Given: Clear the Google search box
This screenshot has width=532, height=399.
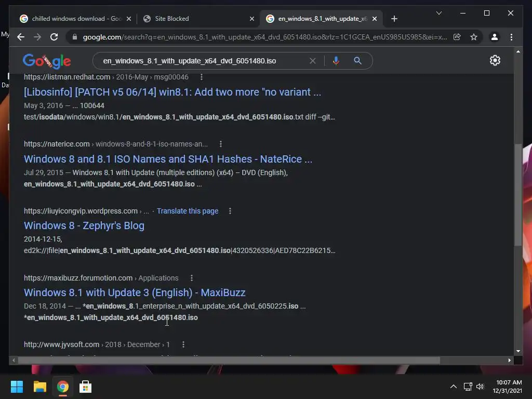Looking at the screenshot, I should (x=312, y=61).
